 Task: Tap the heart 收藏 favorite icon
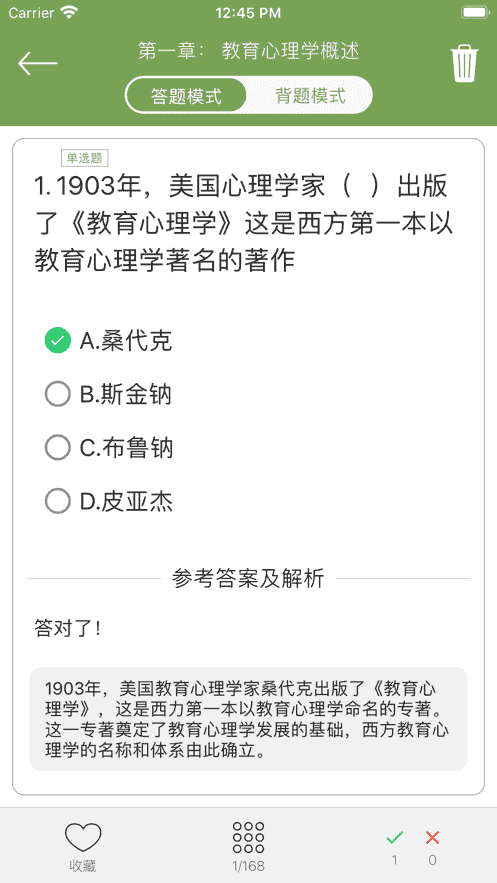tap(83, 837)
